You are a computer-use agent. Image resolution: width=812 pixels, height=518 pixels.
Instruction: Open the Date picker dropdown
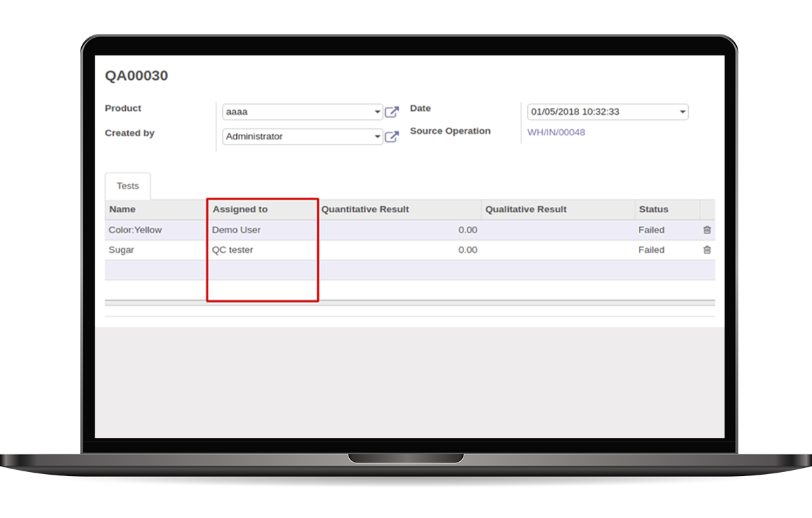click(x=682, y=112)
